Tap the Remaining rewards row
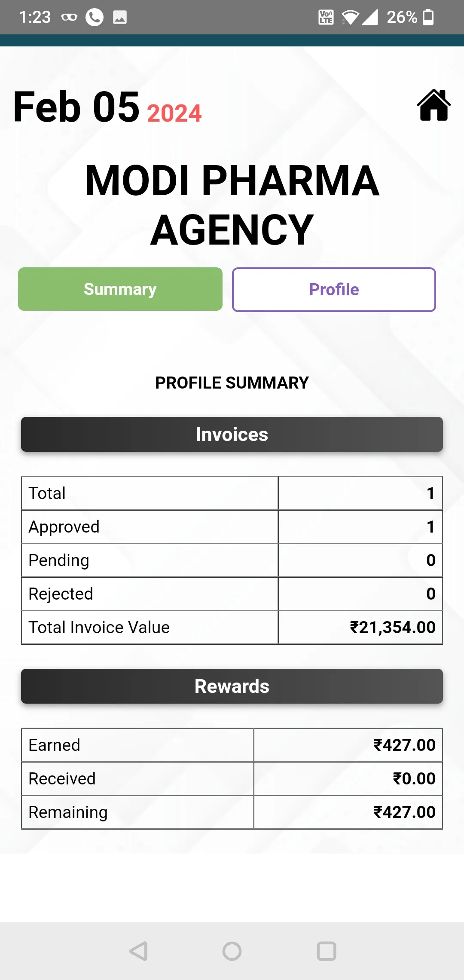The width and height of the screenshot is (464, 980). point(232,812)
